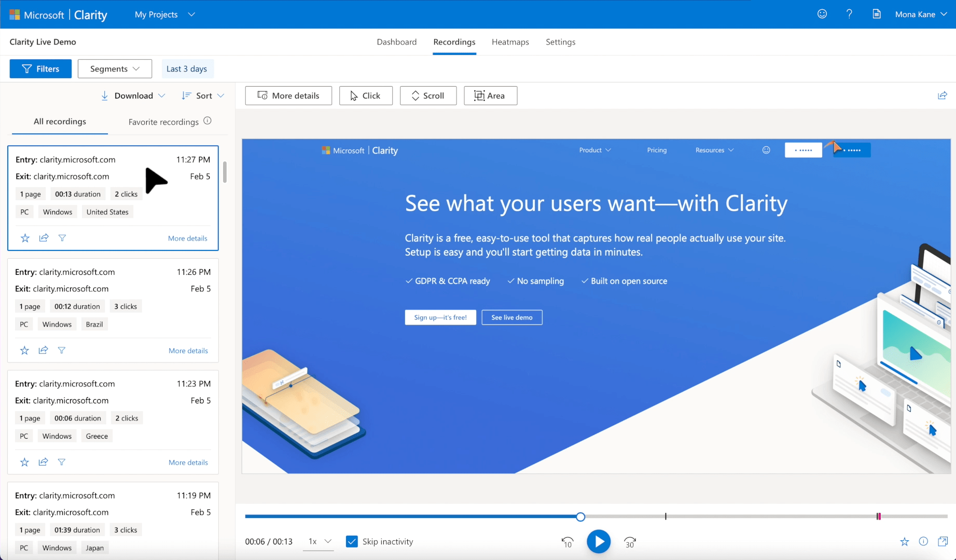Click the 'United States' country tag
Image resolution: width=956 pixels, height=560 pixels.
coord(107,212)
